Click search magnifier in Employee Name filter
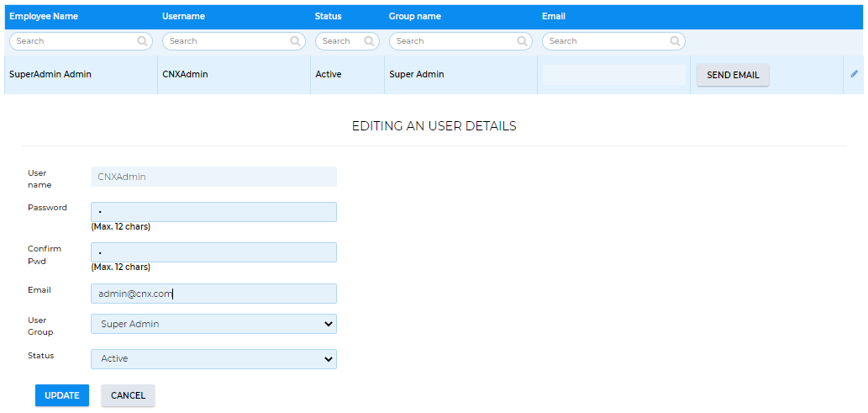This screenshot has width=868, height=413. click(x=142, y=41)
